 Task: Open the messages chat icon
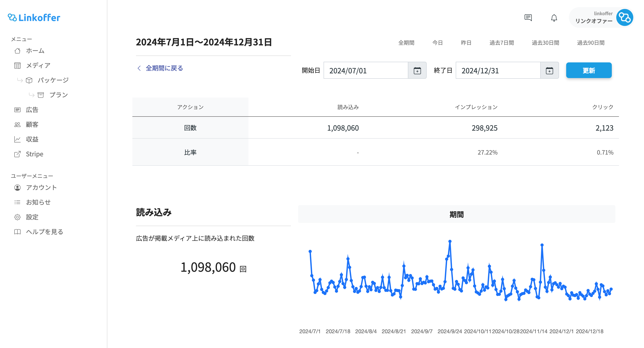(528, 17)
